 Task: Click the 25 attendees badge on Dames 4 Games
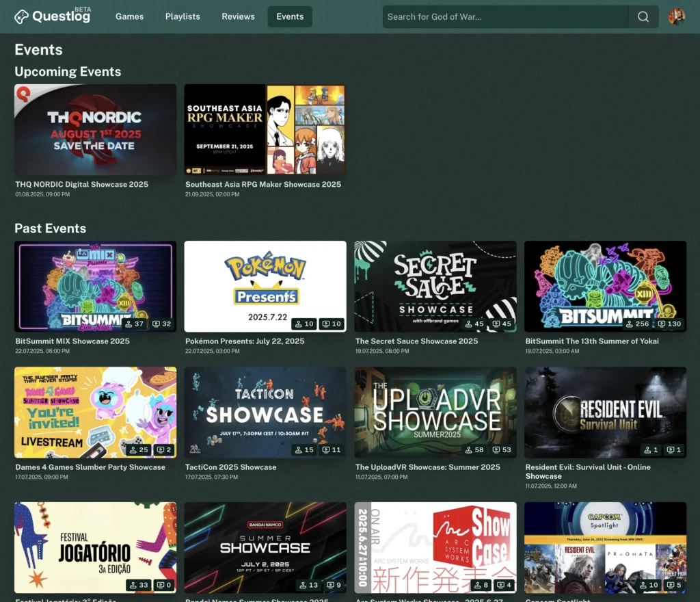point(138,449)
